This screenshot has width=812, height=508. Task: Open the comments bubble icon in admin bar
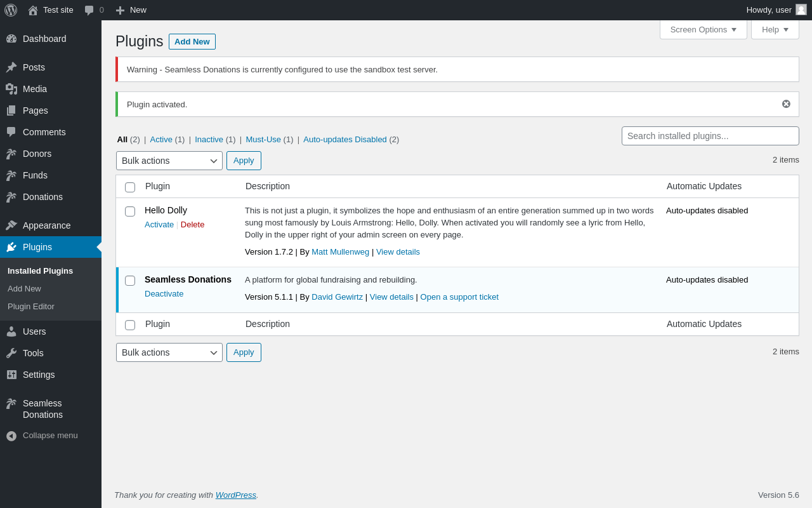click(x=89, y=10)
